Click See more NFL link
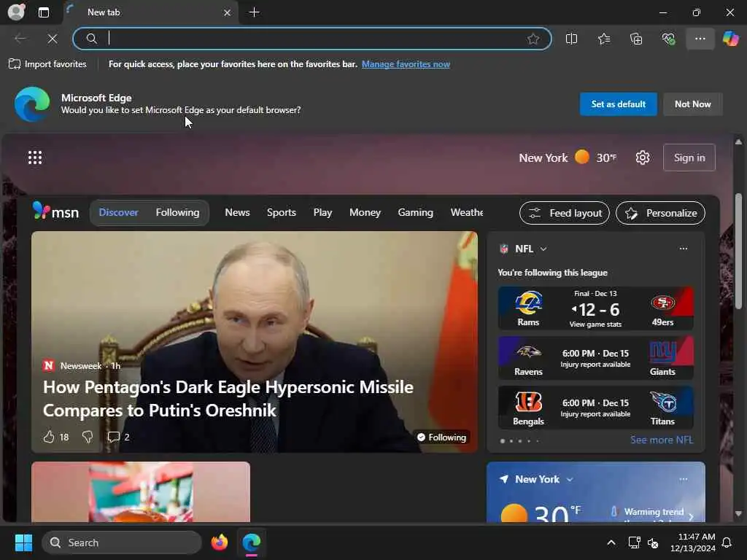This screenshot has height=560, width=747. point(662,440)
